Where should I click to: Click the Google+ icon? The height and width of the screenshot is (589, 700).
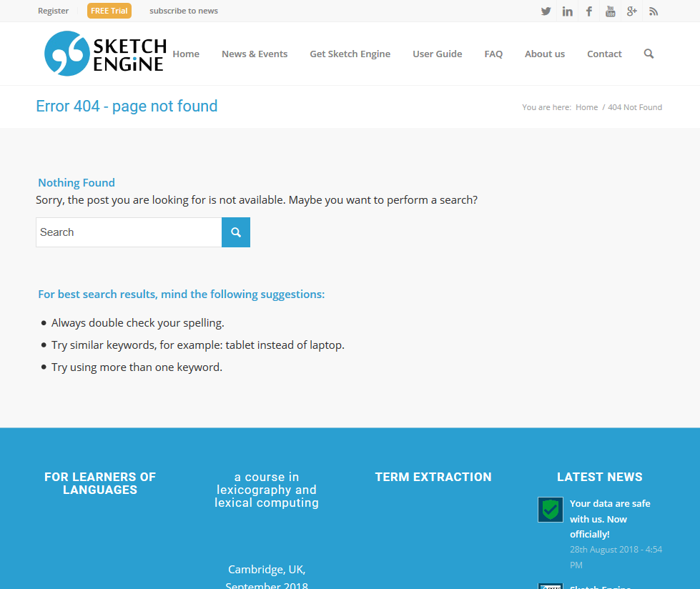pyautogui.click(x=631, y=11)
